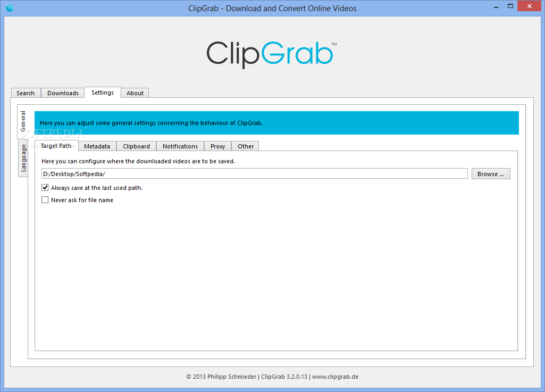Click the blue general settings description banner
This screenshot has height=392, width=545.
276,123
